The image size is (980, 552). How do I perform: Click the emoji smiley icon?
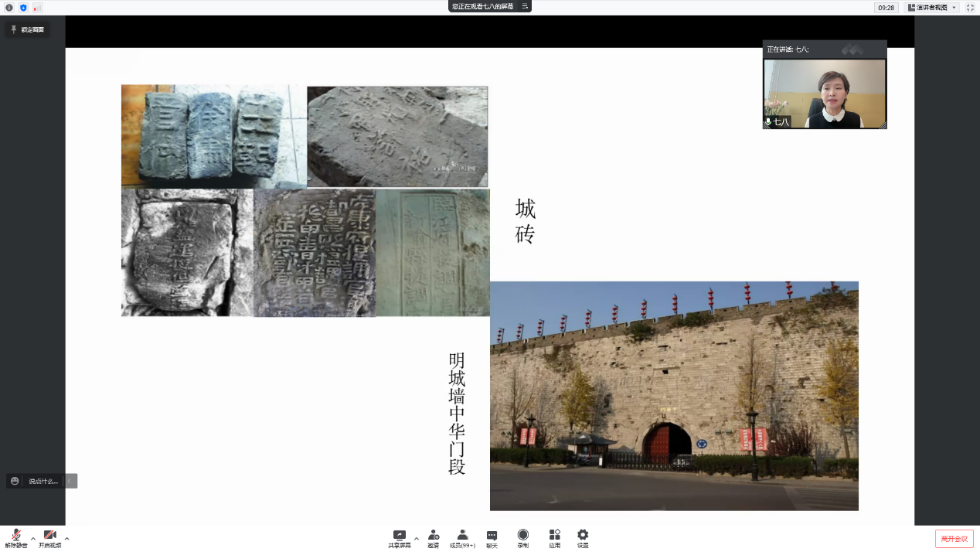pyautogui.click(x=15, y=481)
